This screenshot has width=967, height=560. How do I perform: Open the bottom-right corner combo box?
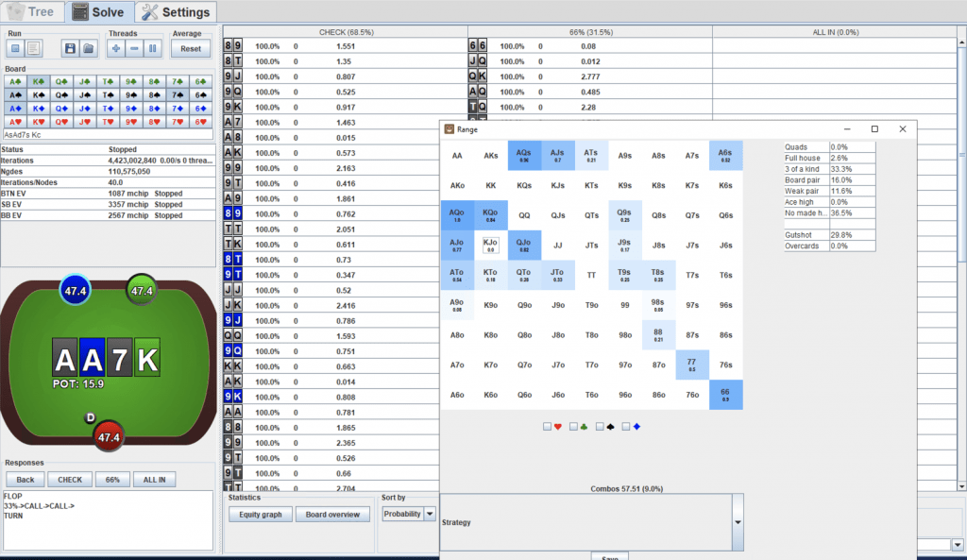[958, 544]
